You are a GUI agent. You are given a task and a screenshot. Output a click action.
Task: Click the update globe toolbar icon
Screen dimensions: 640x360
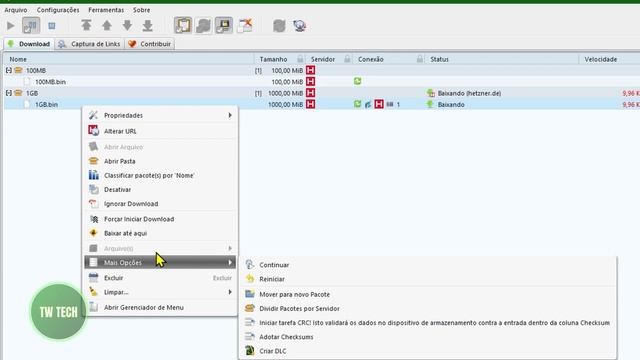pyautogui.click(x=300, y=26)
